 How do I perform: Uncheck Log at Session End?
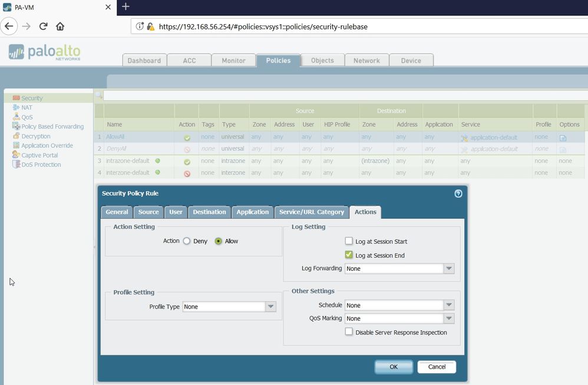tap(349, 255)
